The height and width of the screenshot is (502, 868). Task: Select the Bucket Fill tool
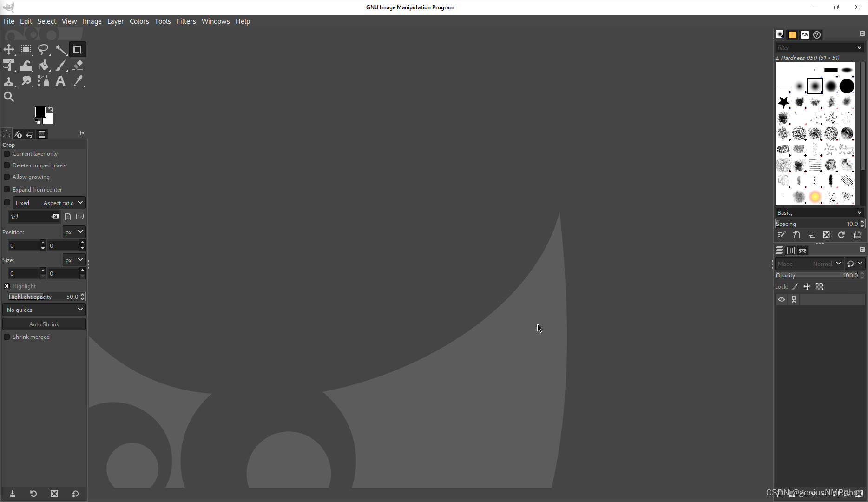pos(44,65)
